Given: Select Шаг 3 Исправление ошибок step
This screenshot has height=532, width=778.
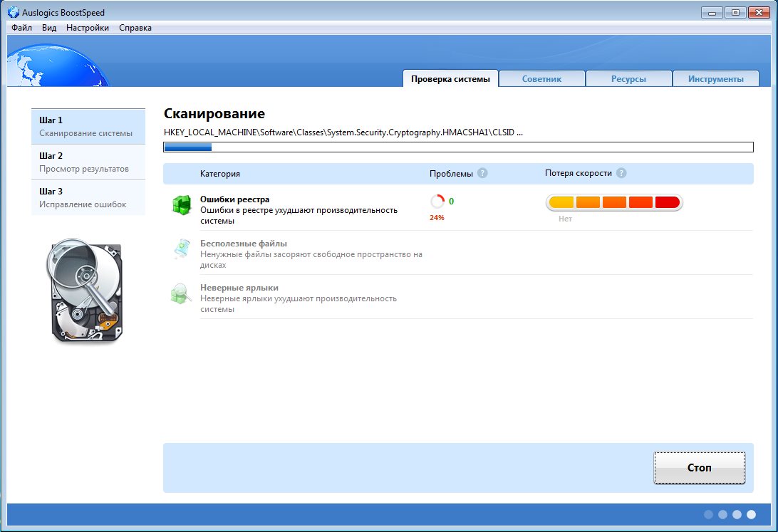Looking at the screenshot, I should pyautogui.click(x=88, y=198).
